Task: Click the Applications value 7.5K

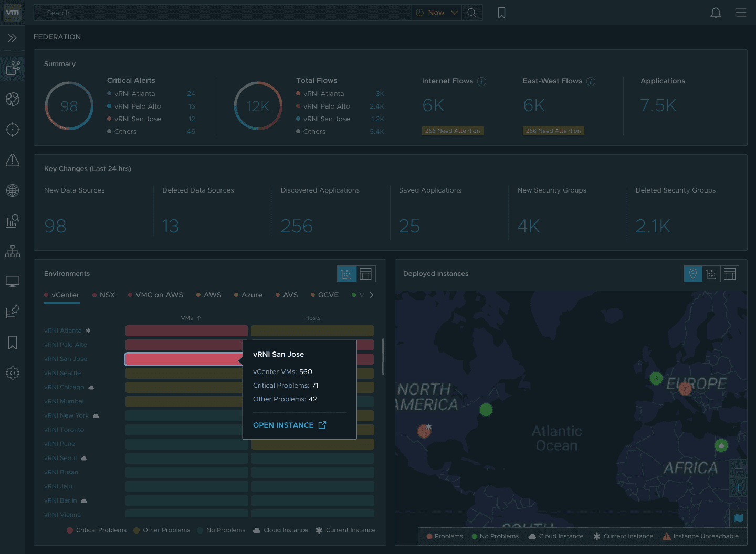Action: click(x=658, y=105)
